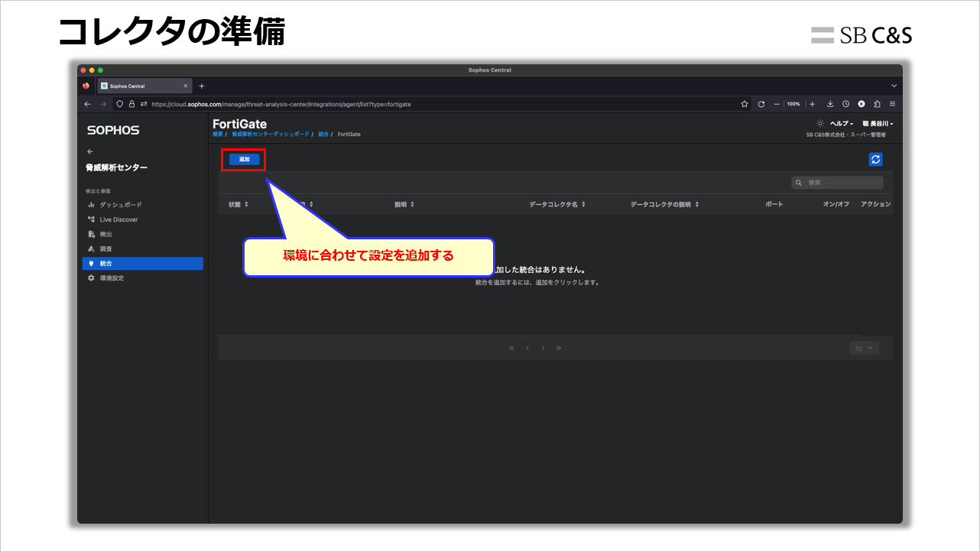The width and height of the screenshot is (980, 552).
Task: Click the アクション column header
Action: 875,205
